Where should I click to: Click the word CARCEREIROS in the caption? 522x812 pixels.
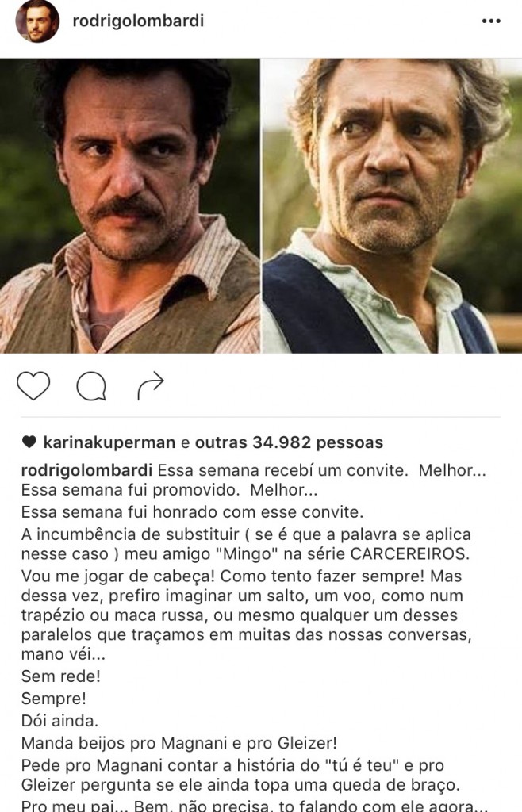[409, 553]
